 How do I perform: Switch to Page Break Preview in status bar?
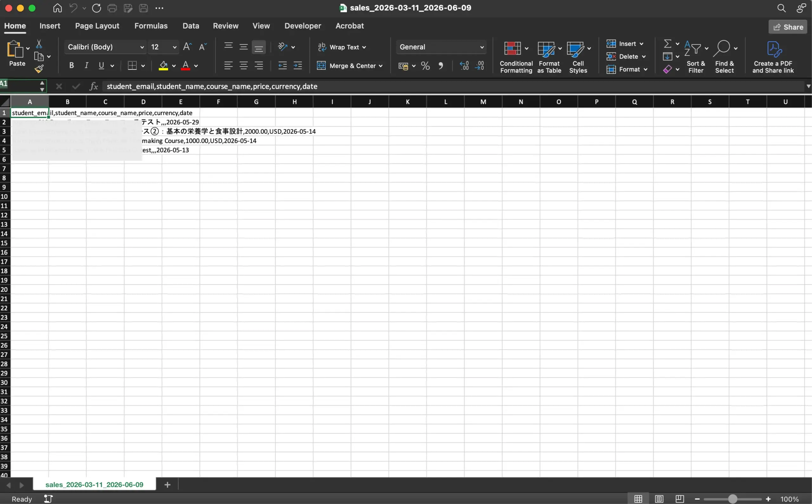tap(680, 499)
